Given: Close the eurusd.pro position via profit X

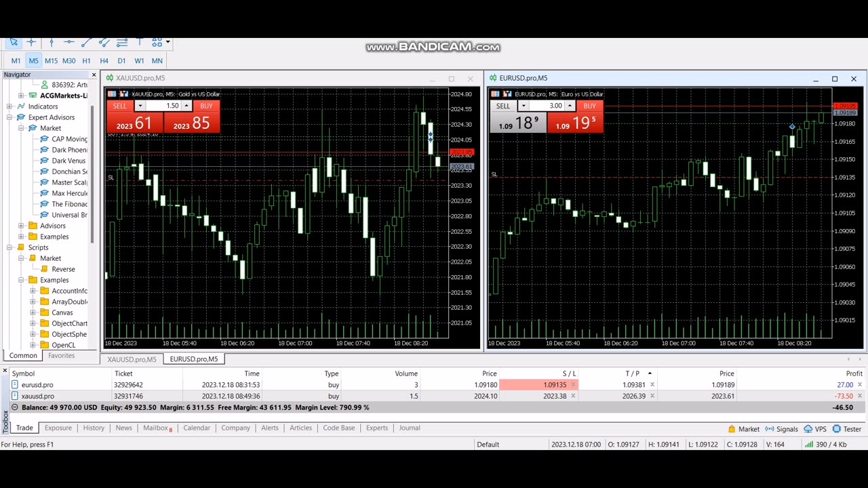Looking at the screenshot, I should [x=859, y=385].
